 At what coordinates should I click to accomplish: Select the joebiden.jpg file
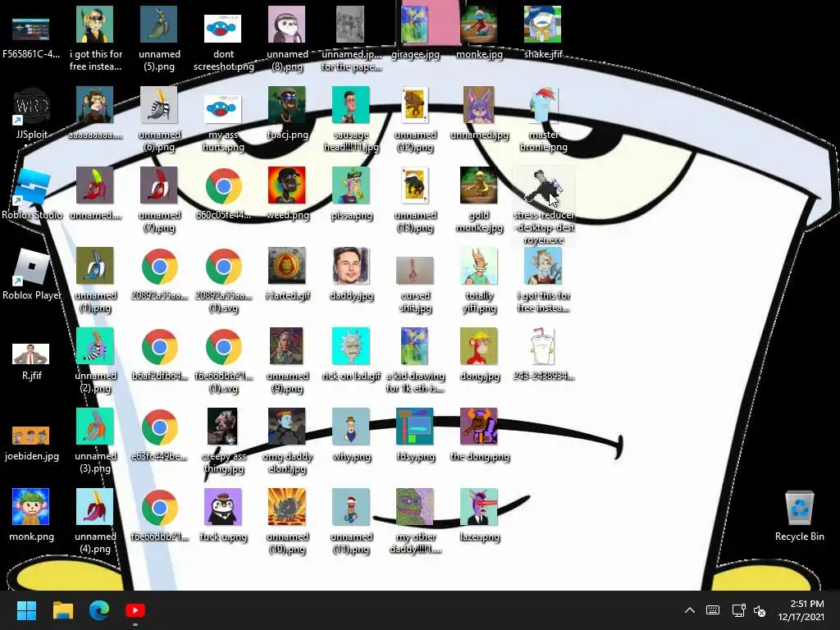pyautogui.click(x=31, y=442)
